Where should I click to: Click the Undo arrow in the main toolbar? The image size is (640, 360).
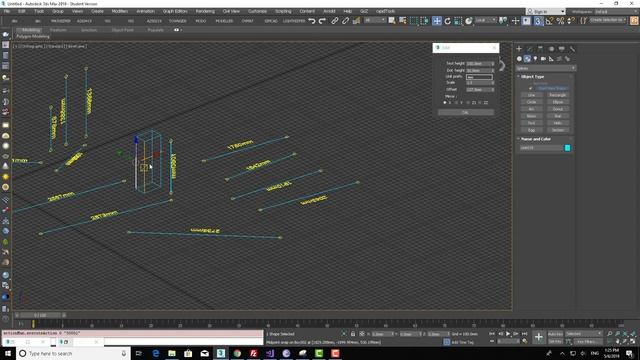[312, 21]
